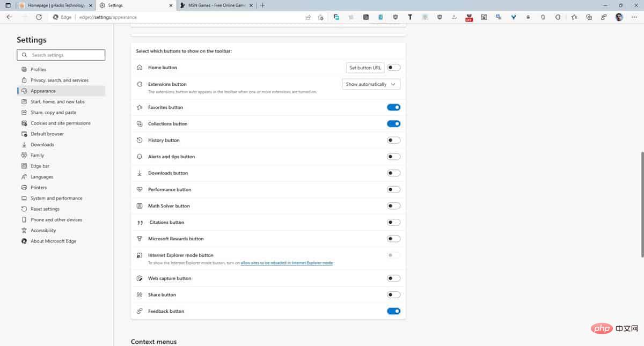Click the Edge bar sidebar icon

pyautogui.click(x=24, y=166)
